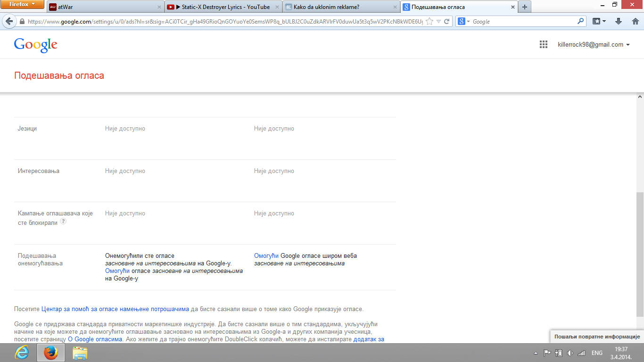Open the bookmarks menu icon
The width and height of the screenshot is (644, 362).
coord(599,21)
